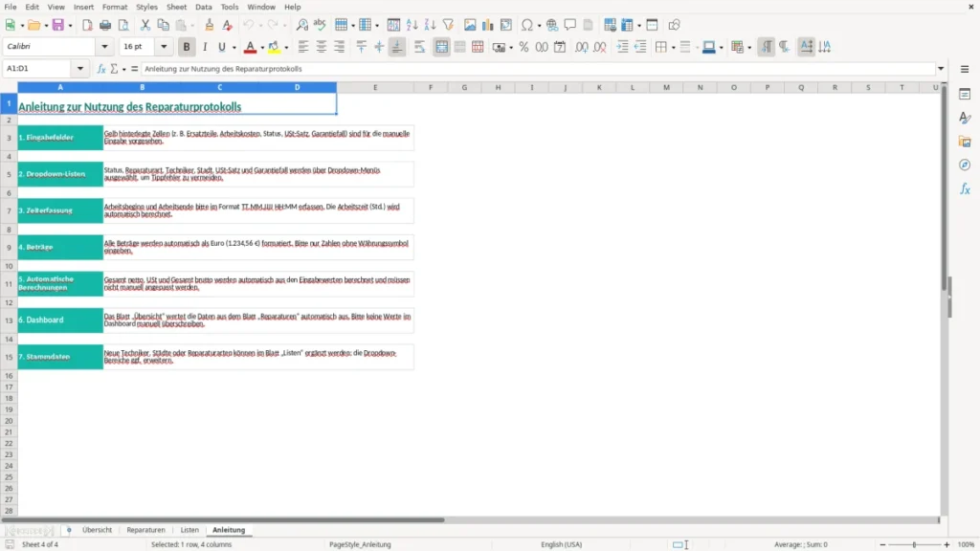Open sidebar Styles panel

[965, 118]
